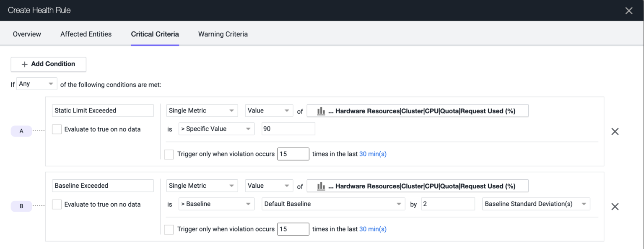644x249 pixels.
Task: Open the Default Baseline dropdown
Action: pos(332,204)
